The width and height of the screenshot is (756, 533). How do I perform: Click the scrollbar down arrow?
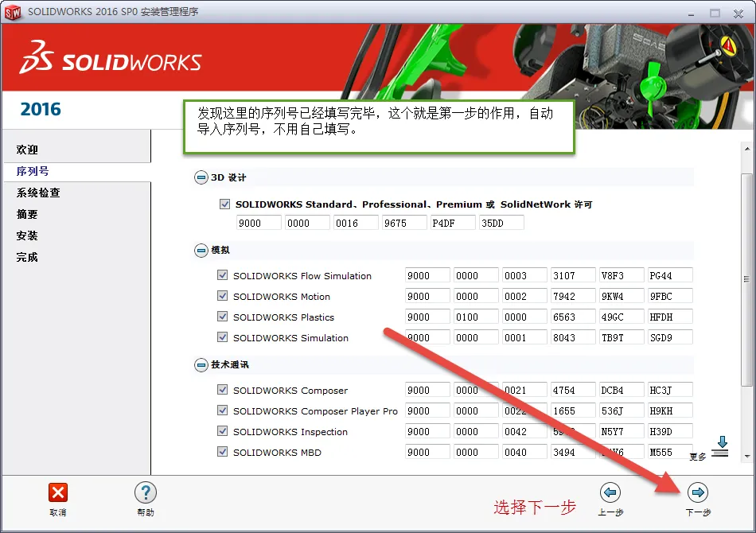click(x=746, y=456)
